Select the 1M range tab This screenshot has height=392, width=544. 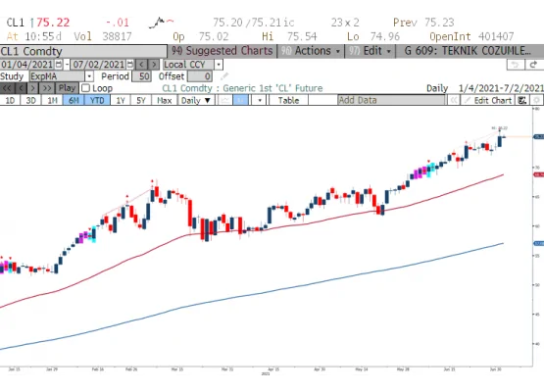click(52, 101)
